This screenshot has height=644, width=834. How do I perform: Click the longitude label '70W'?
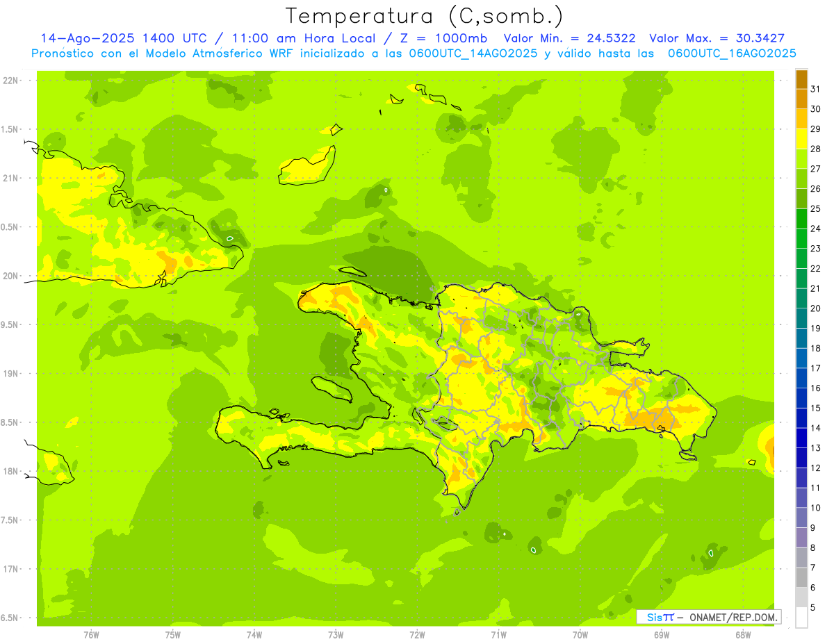tap(580, 635)
